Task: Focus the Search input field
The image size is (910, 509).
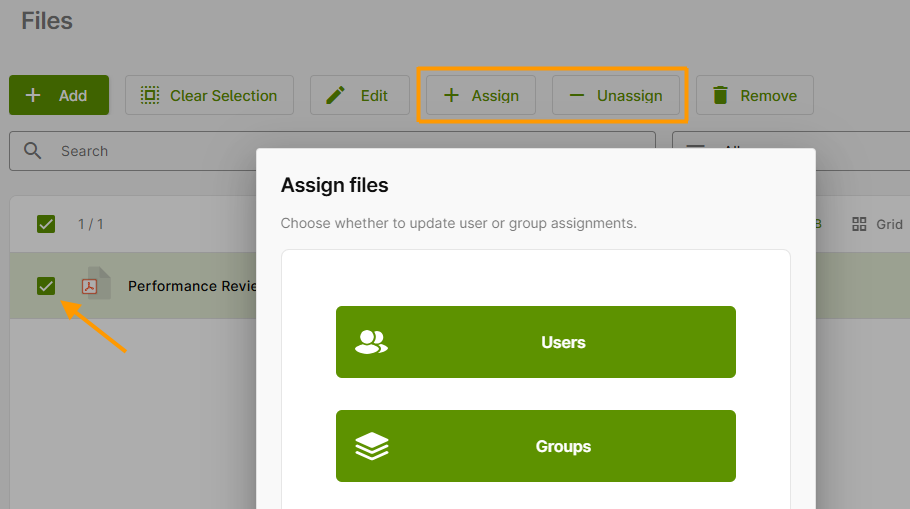Action: click(333, 151)
